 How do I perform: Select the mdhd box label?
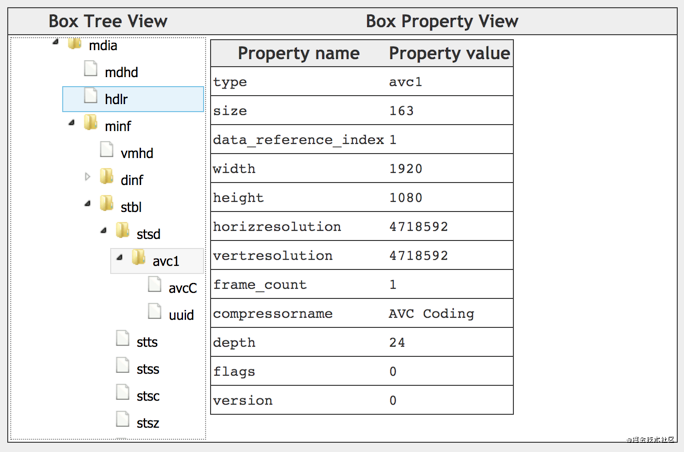tap(121, 72)
